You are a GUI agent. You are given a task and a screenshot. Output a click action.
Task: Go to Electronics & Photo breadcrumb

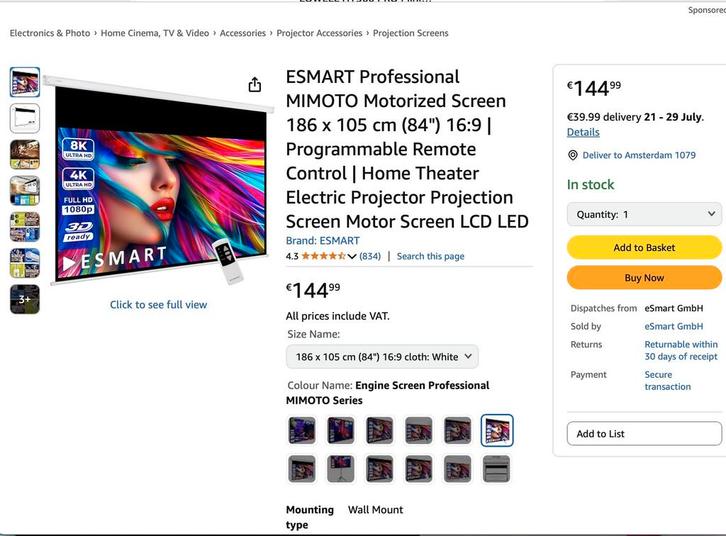click(50, 33)
